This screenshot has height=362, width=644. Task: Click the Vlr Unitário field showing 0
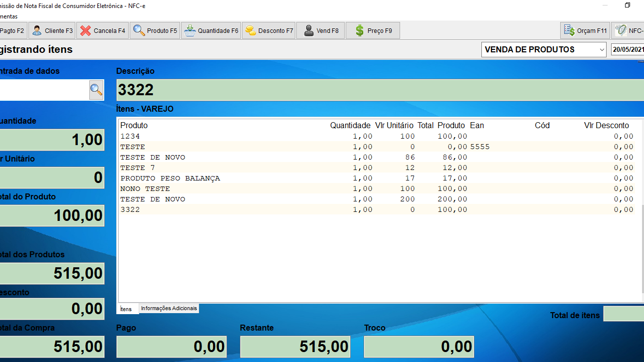(x=52, y=178)
